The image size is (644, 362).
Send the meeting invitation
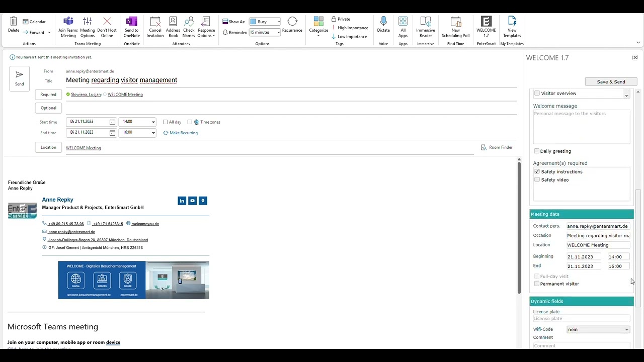coord(19,78)
